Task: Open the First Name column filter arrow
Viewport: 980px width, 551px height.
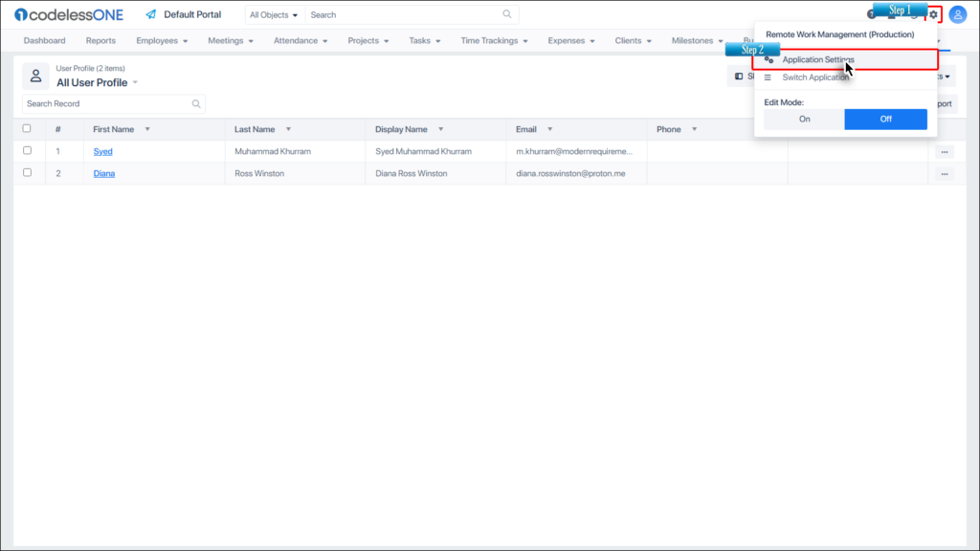Action: click(147, 129)
